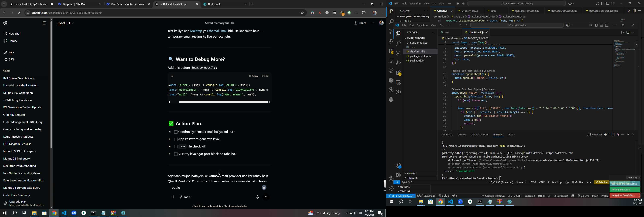Maximize the terminal panel with the up chevron
The image size is (644, 217).
coord(628,135)
